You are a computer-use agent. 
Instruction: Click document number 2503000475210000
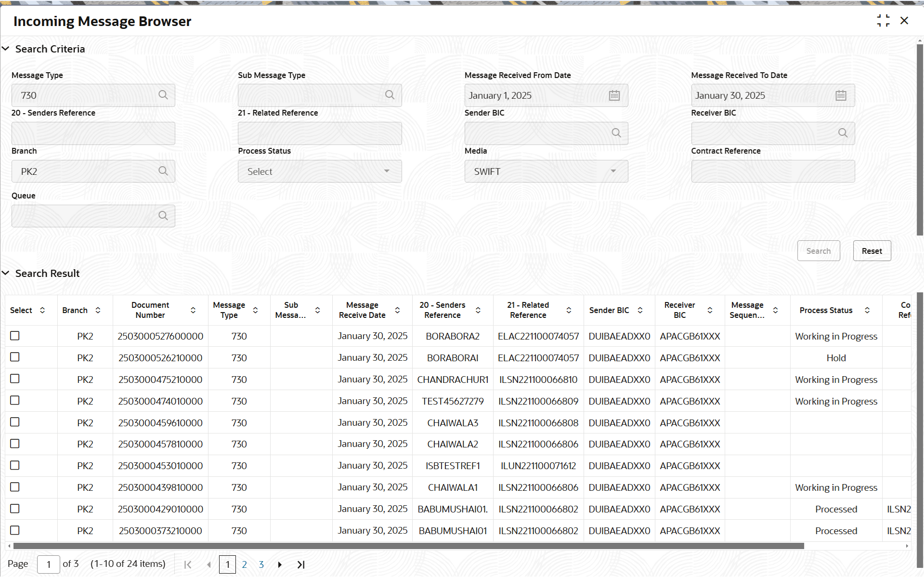(160, 380)
